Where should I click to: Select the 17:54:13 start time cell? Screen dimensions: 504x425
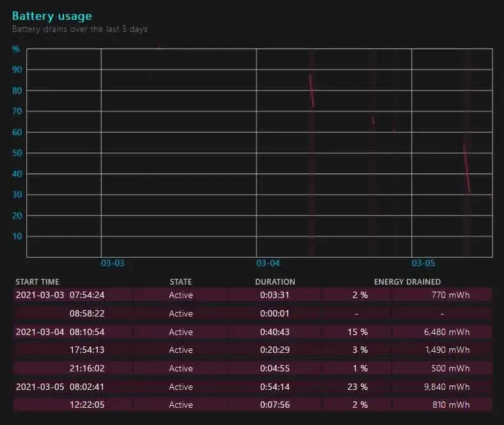point(87,350)
